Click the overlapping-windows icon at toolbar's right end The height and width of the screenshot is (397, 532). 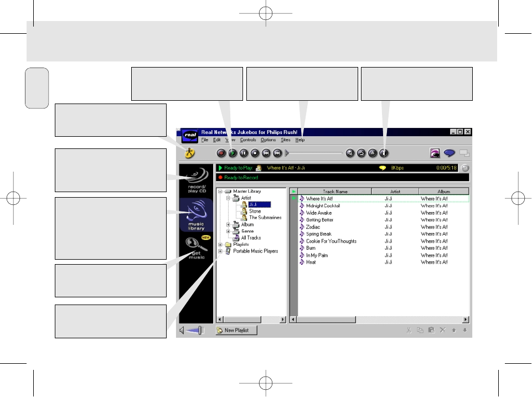(x=464, y=153)
